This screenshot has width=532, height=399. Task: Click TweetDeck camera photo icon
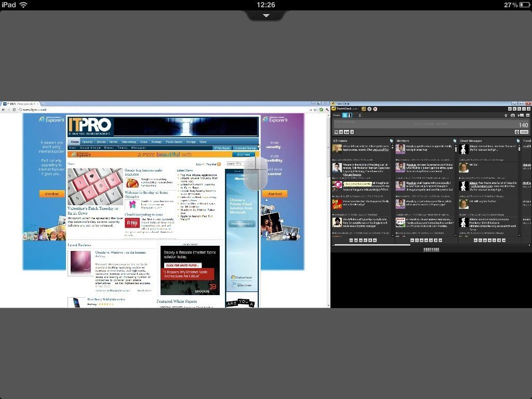tap(513, 115)
